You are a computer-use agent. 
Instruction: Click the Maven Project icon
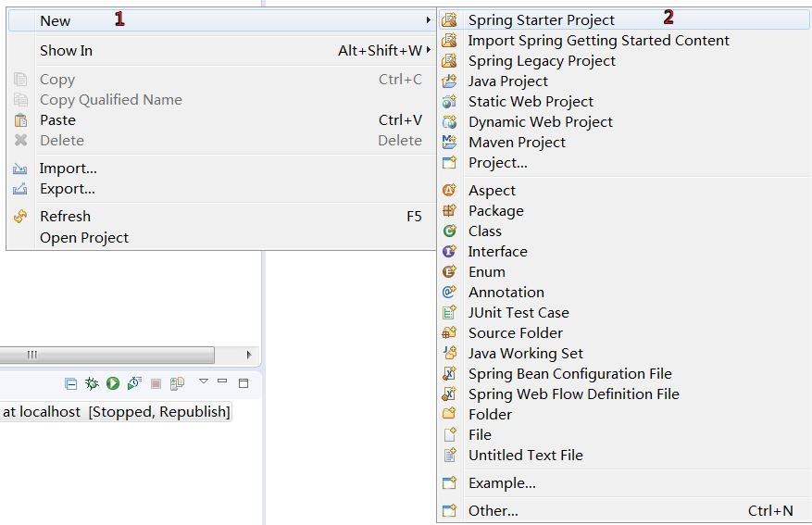[449, 142]
